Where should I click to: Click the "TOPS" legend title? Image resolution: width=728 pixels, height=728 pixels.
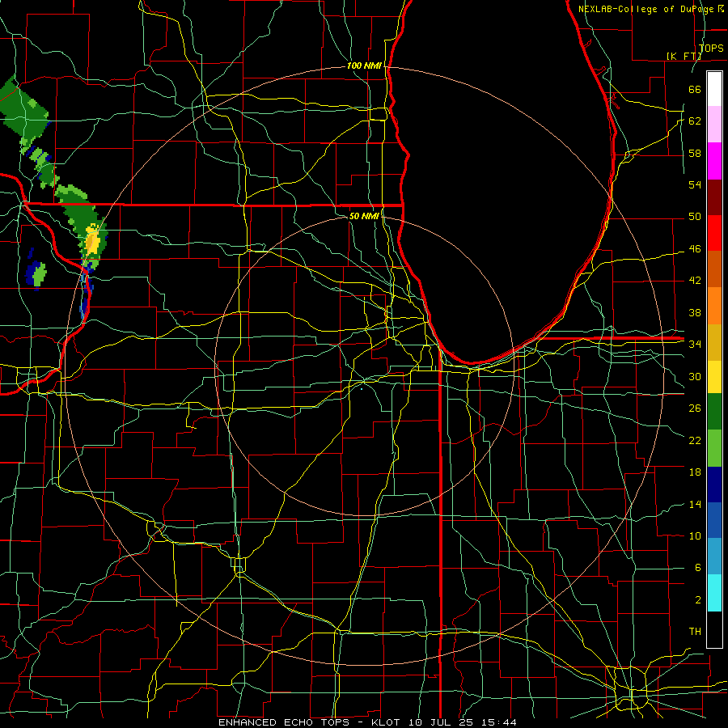[711, 48]
